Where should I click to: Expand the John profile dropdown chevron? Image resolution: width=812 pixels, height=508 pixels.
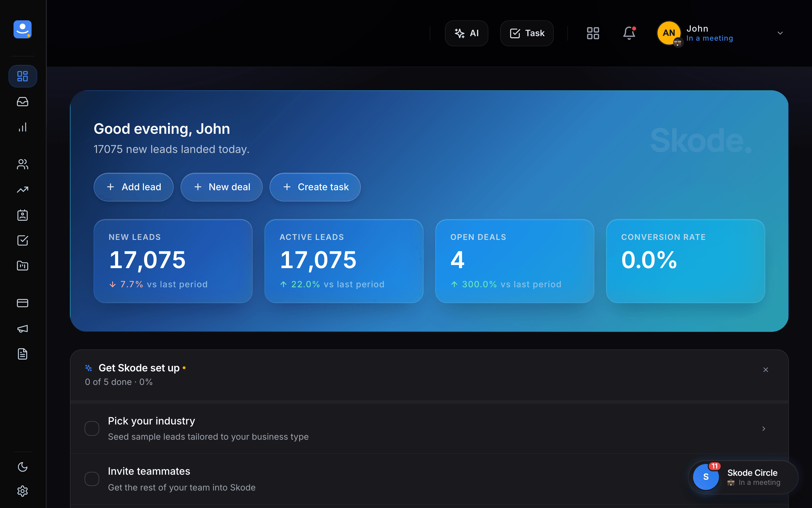point(780,33)
